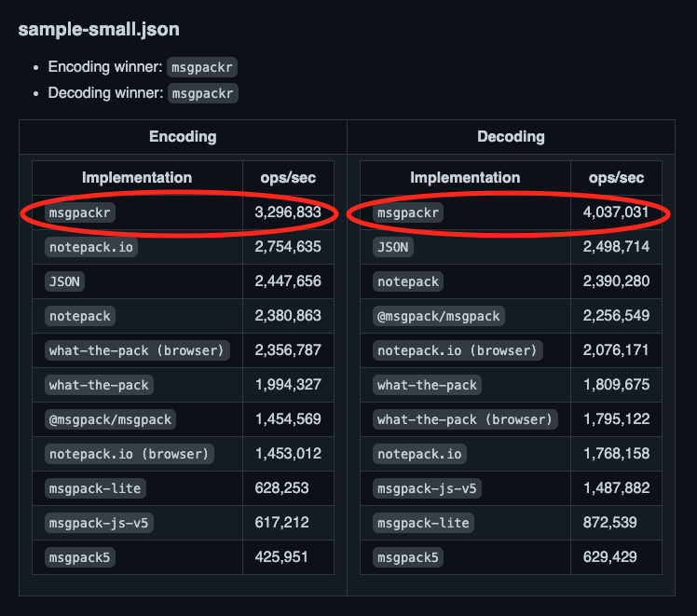
Task: Select notepack in the Decoding table
Action: 408,281
